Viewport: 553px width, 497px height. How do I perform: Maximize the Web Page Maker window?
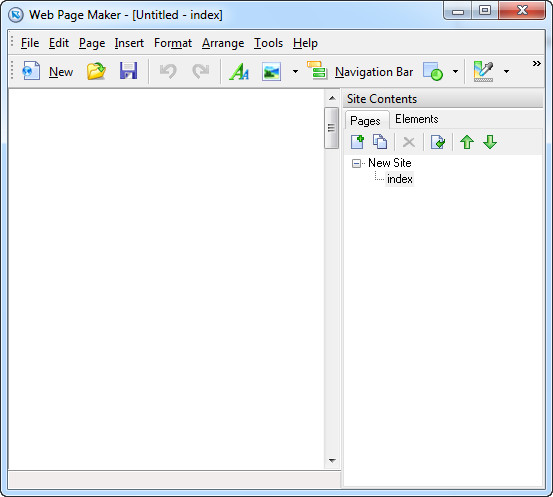[x=485, y=11]
